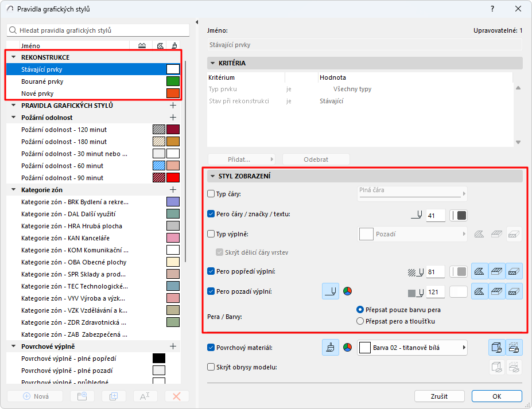Image resolution: width=532 pixels, height=409 pixels.
Task: Collapse the KRITÉRIA section
Action: click(x=213, y=63)
